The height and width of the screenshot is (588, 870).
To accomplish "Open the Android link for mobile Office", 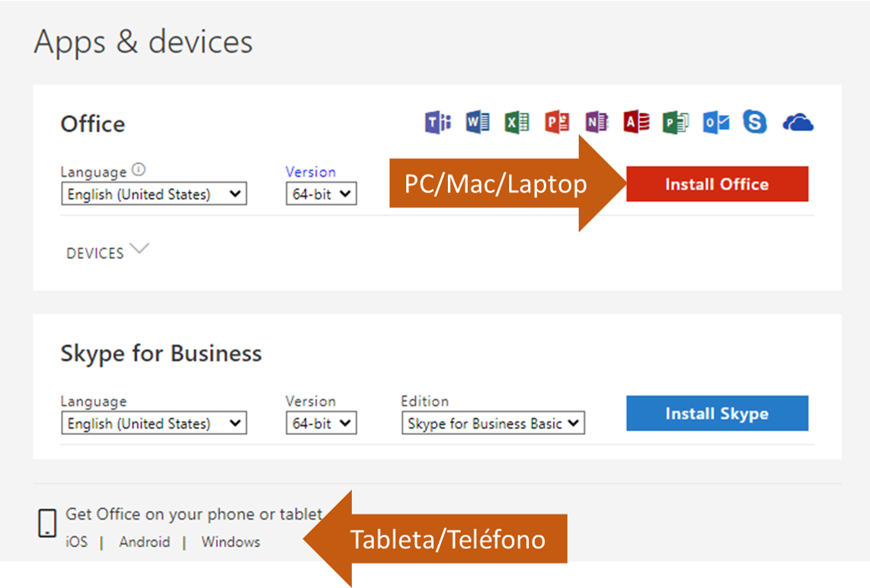I will tap(144, 542).
